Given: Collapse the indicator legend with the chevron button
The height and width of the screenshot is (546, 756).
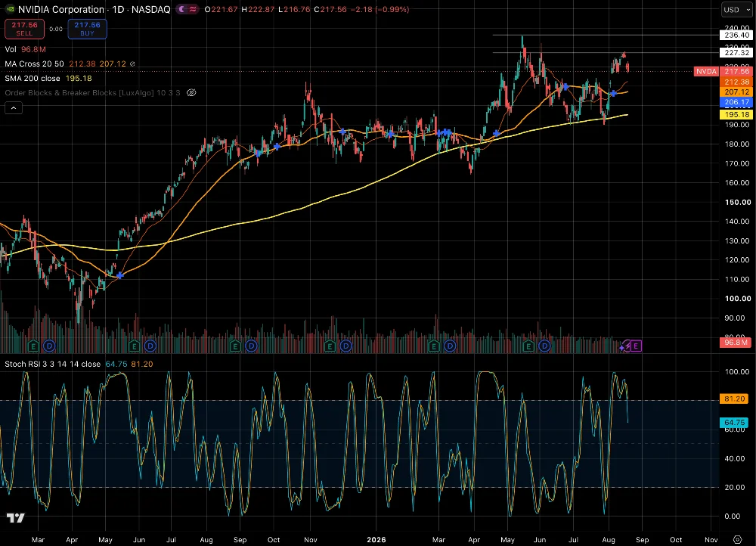Looking at the screenshot, I should pos(14,108).
